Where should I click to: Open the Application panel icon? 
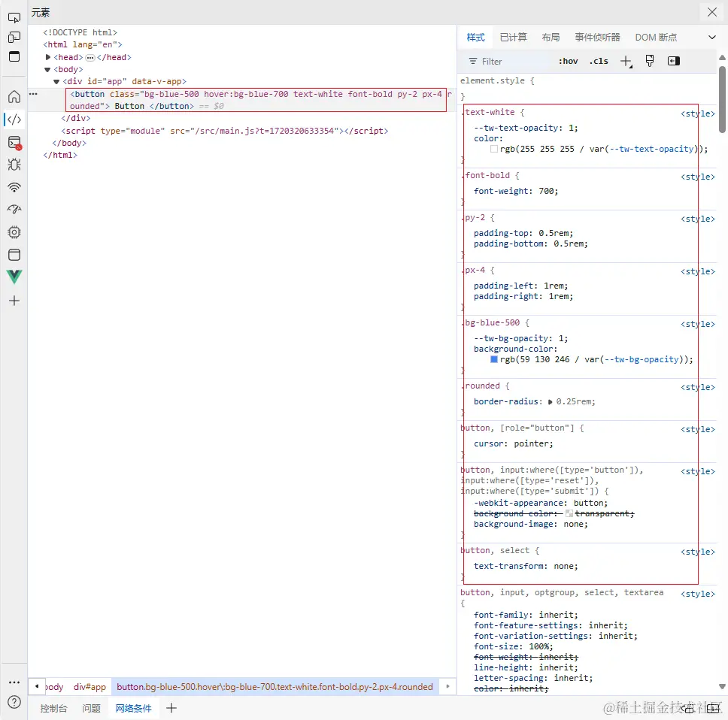[14, 255]
